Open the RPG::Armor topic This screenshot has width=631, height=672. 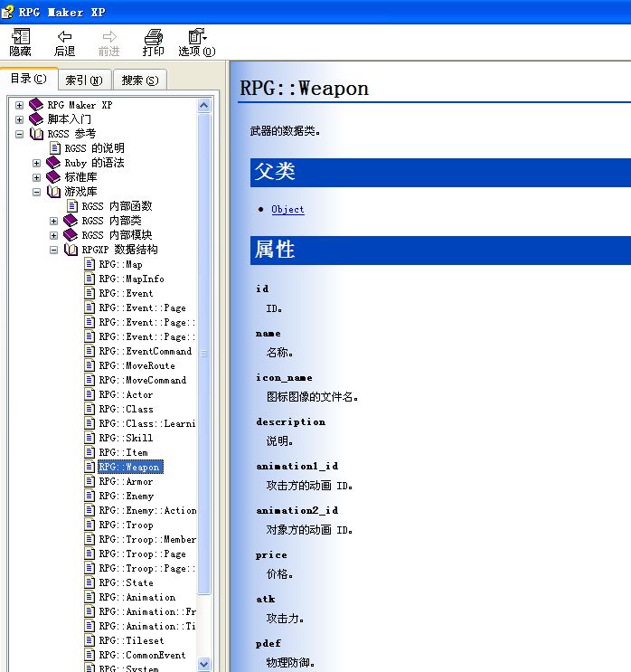pos(126,481)
